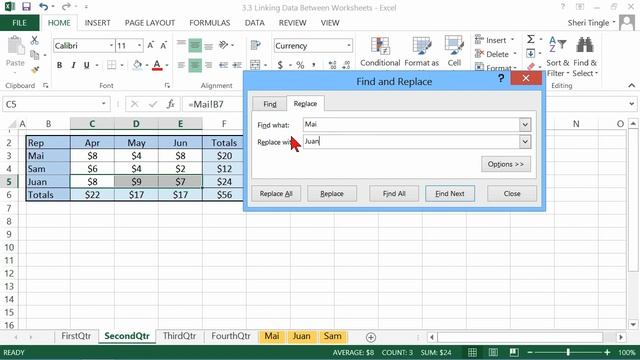Open the font size dropdown
This screenshot has width=640, height=360.
139,45
